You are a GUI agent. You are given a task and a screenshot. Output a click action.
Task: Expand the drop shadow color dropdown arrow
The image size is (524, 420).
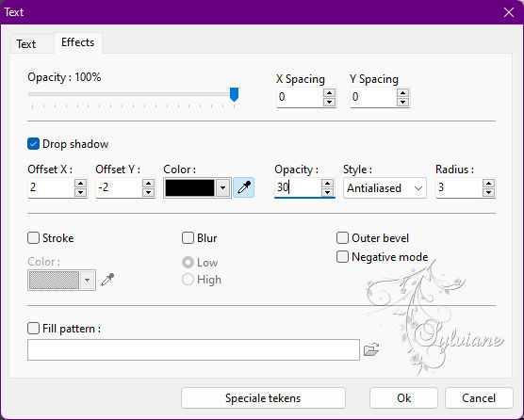pos(223,188)
